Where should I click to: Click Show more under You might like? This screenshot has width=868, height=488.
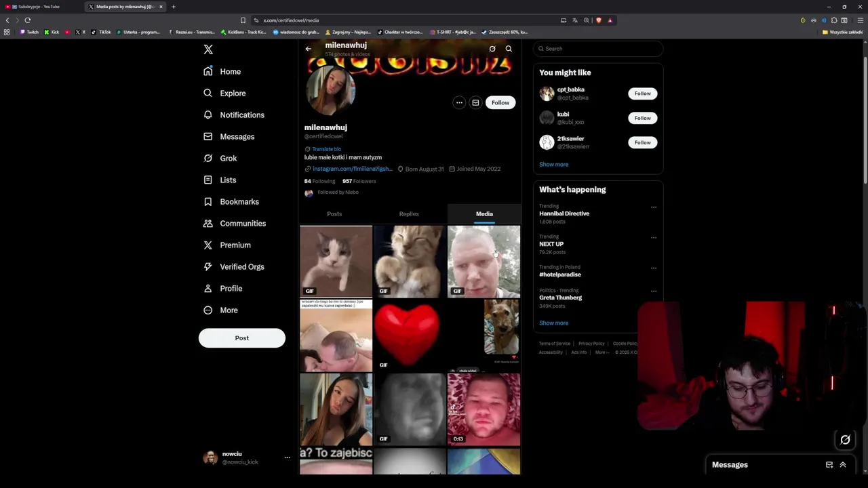click(x=554, y=164)
